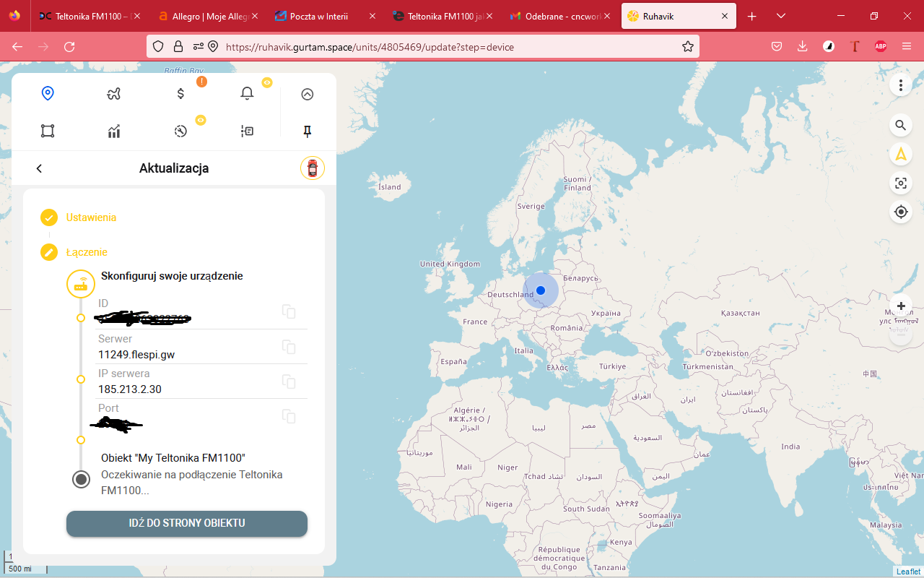This screenshot has height=578, width=924.
Task: Click the IDŹ DO STRONY OBIEKTU button
Action: (187, 524)
